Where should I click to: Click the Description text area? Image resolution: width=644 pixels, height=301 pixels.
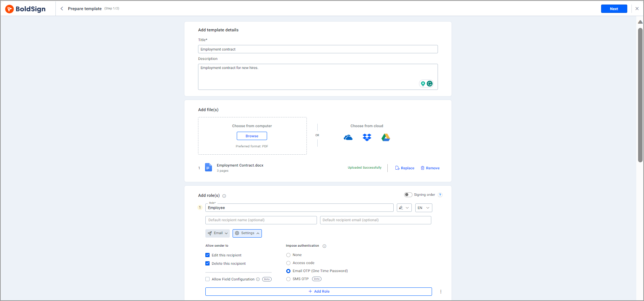pos(318,77)
